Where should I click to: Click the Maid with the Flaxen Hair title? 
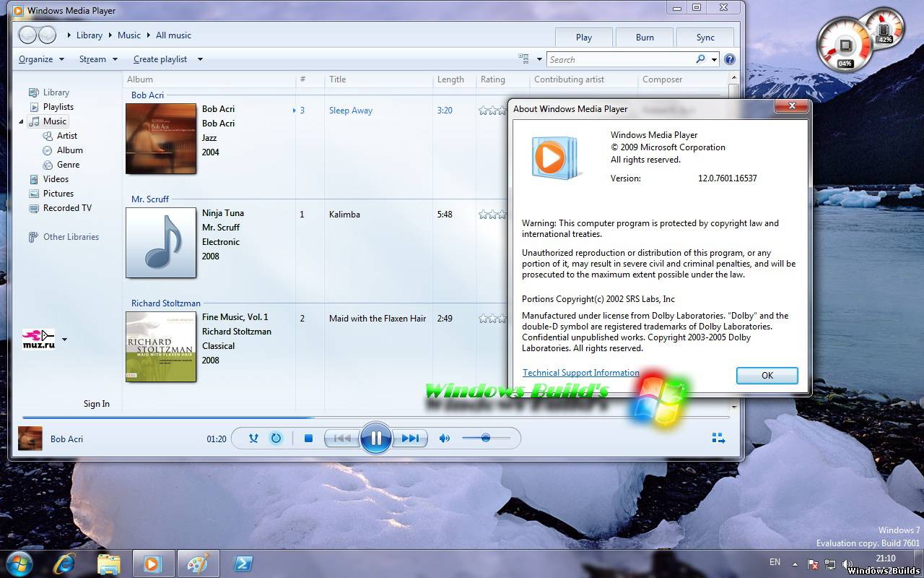pyautogui.click(x=378, y=319)
